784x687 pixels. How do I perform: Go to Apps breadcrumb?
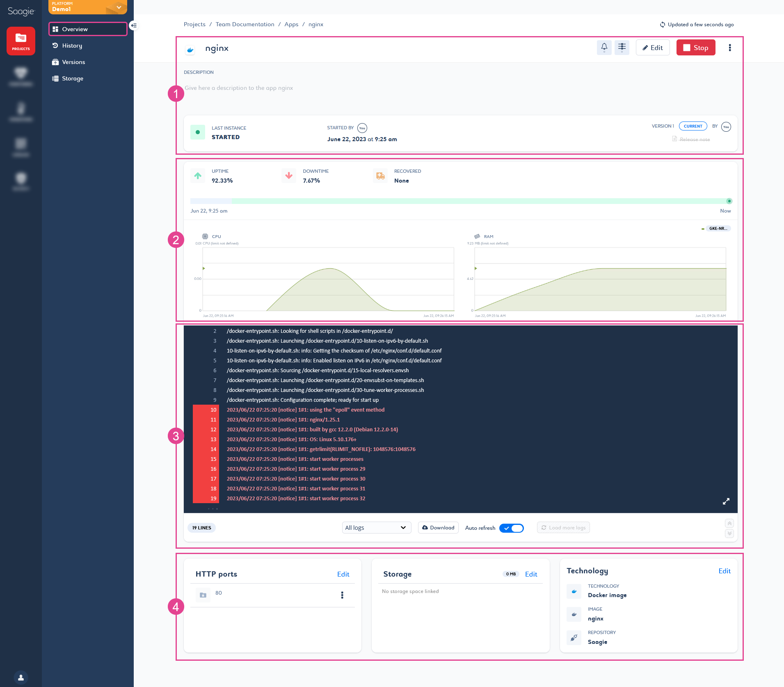tap(291, 24)
